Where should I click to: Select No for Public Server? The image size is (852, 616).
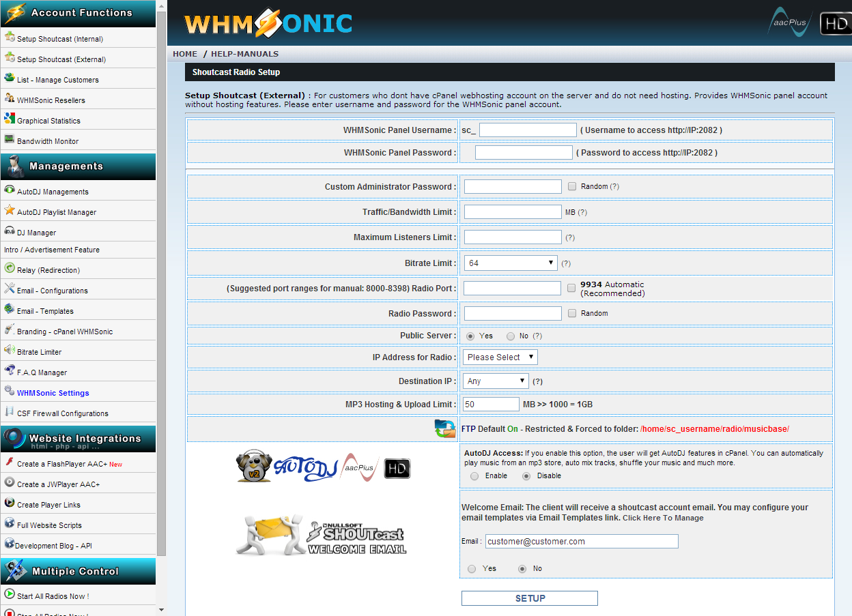click(x=511, y=336)
